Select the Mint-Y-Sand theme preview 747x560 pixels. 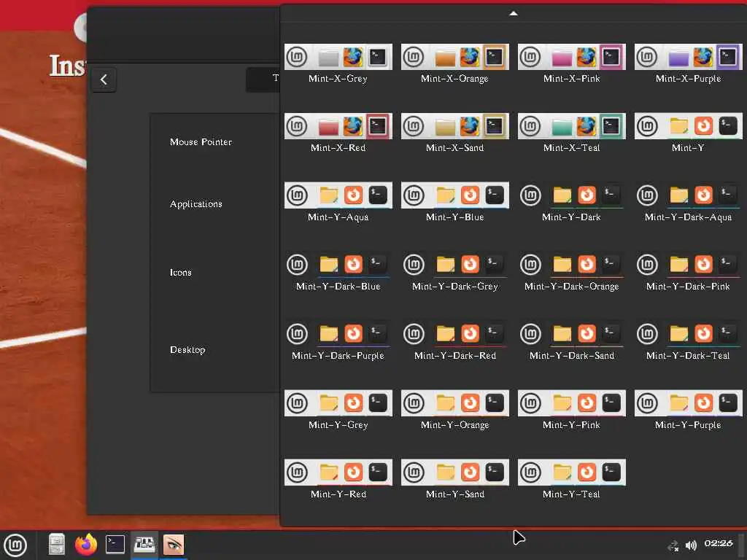pyautogui.click(x=455, y=472)
